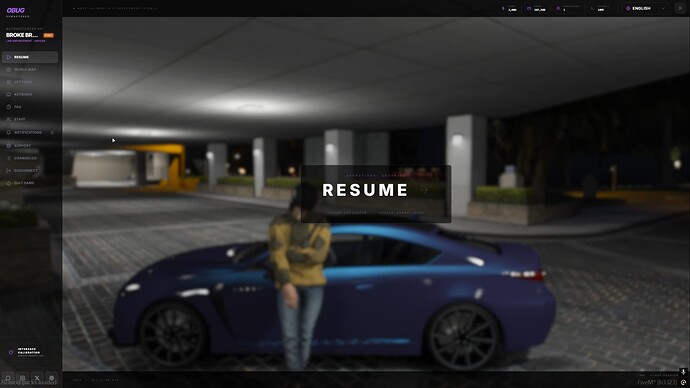The width and height of the screenshot is (690, 388).
Task: Open Keybinds from the sidebar
Action: [x=29, y=94]
